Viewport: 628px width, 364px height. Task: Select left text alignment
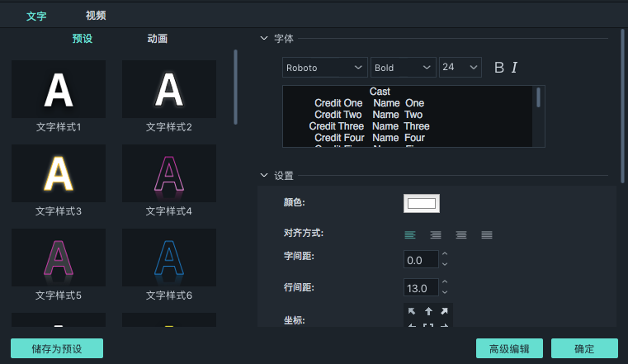[x=409, y=234]
